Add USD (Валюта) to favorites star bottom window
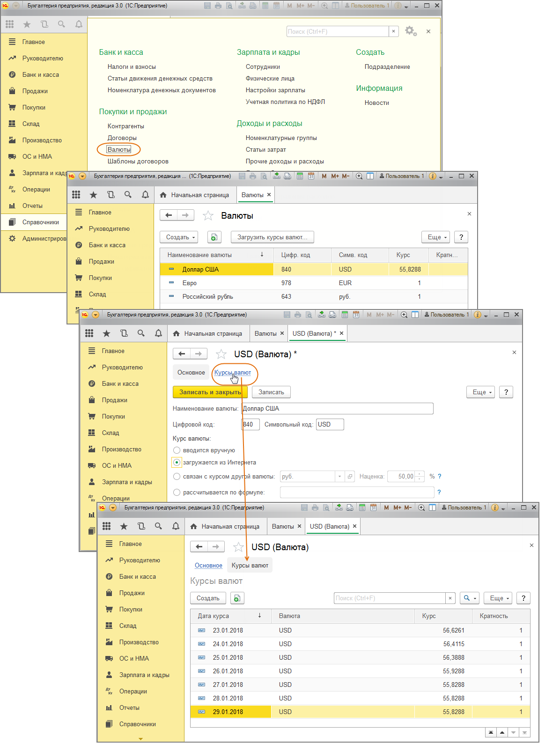 238,547
